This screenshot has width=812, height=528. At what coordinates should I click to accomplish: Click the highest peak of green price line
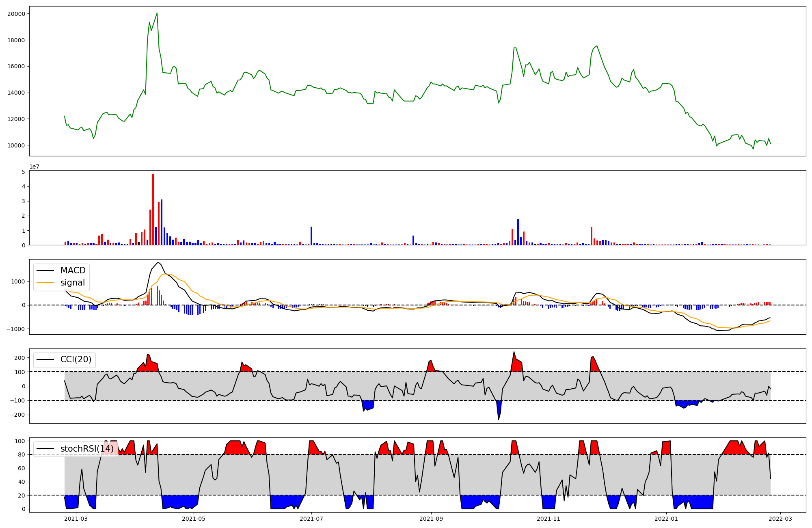tap(157, 13)
